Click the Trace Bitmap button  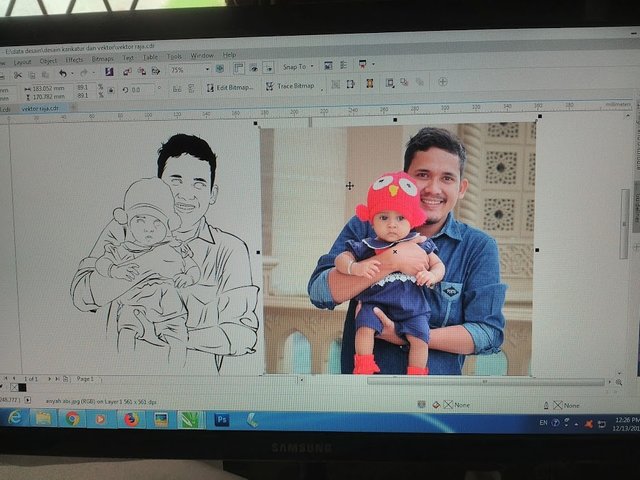290,86
